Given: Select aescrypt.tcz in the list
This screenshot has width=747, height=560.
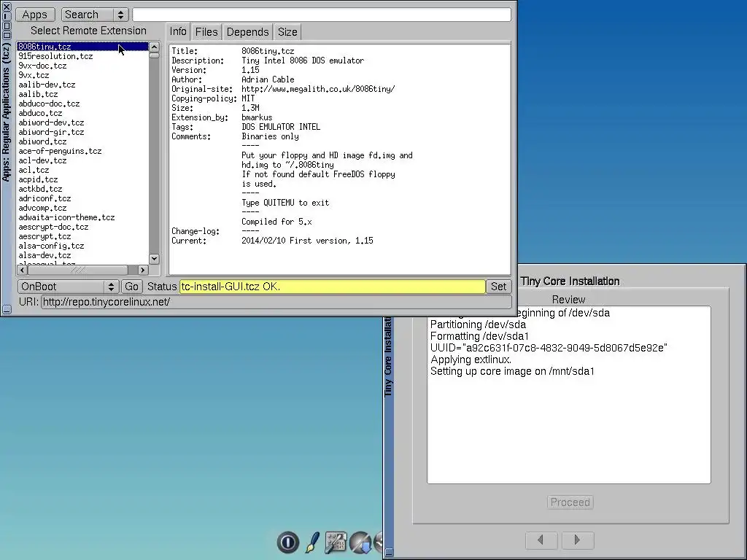Looking at the screenshot, I should point(82,237).
